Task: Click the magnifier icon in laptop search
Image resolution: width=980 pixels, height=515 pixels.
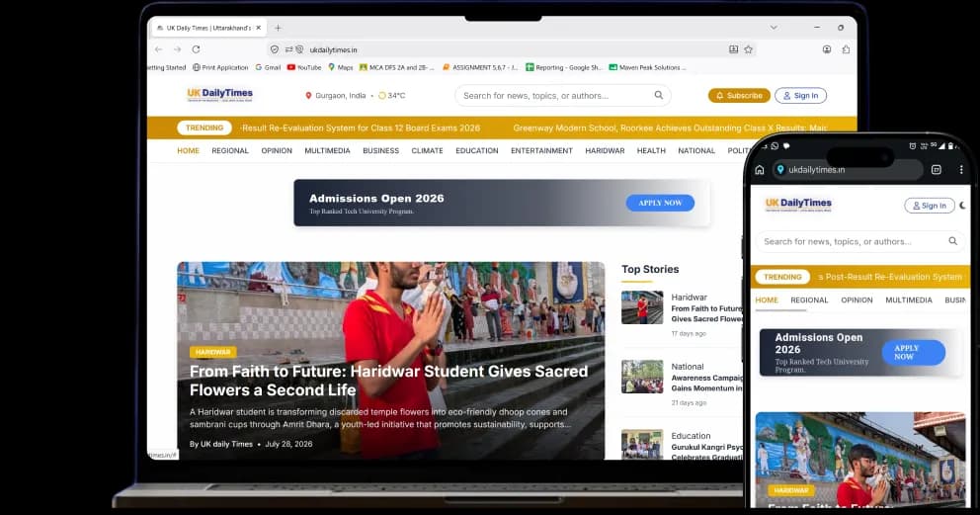Action: tap(659, 95)
